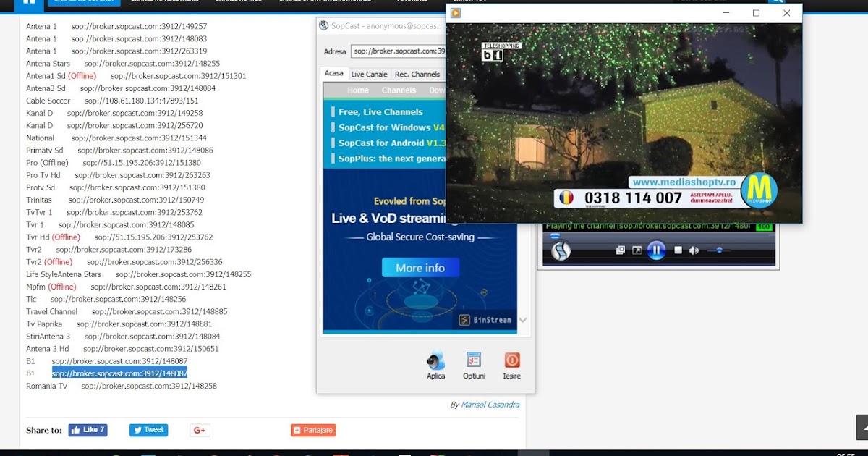Click the Primatv Sd channel row

coord(120,151)
